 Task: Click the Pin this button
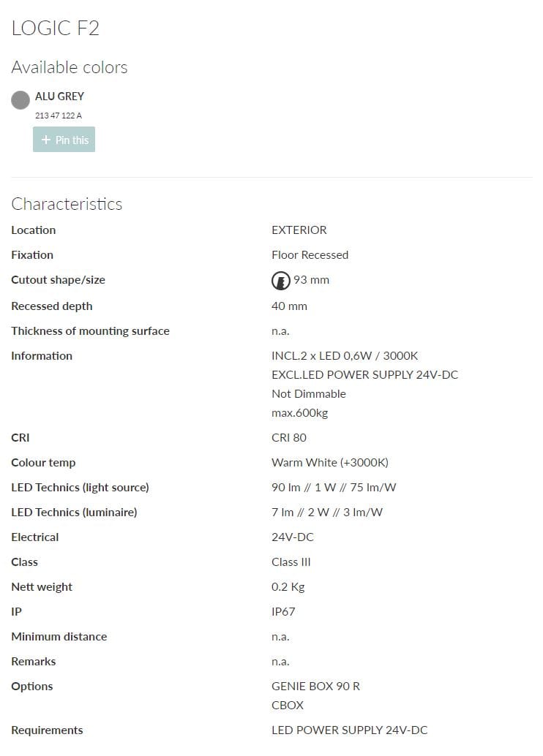point(64,140)
